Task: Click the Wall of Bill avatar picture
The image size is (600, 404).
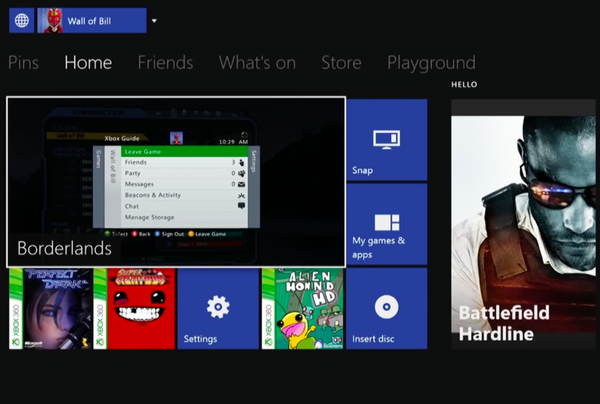Action: click(x=50, y=20)
